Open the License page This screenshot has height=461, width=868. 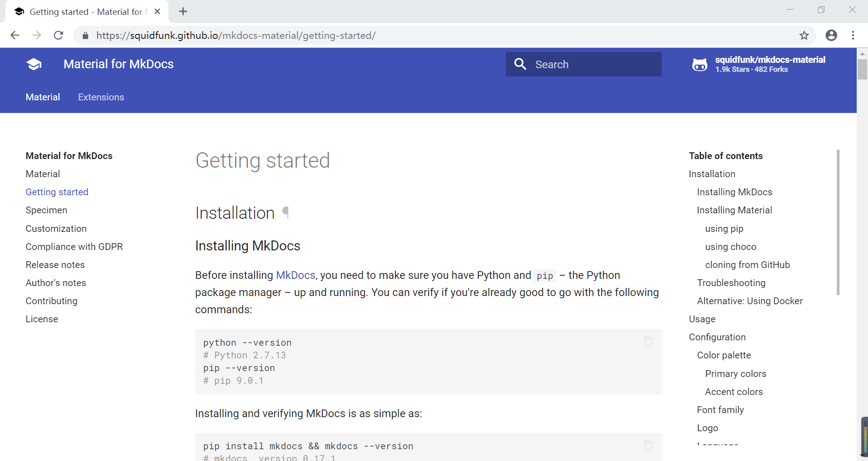42,319
